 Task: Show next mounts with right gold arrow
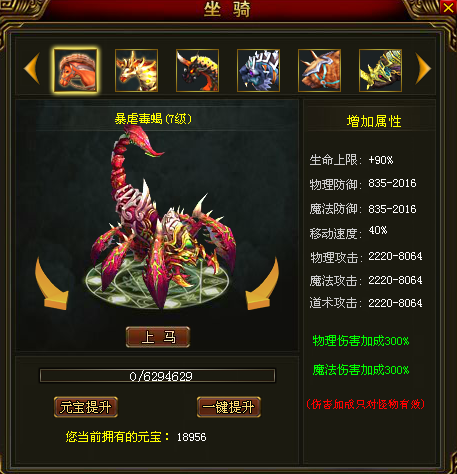[x=423, y=68]
